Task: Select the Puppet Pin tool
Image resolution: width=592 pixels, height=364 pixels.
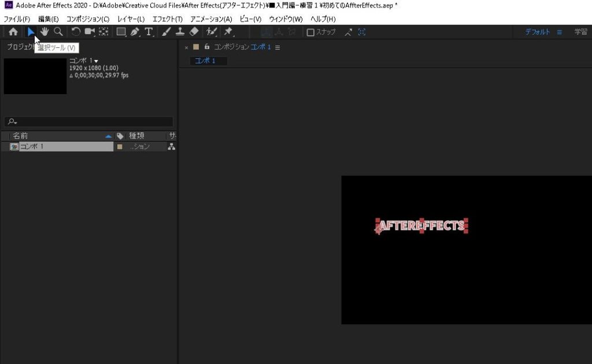Action: point(228,32)
